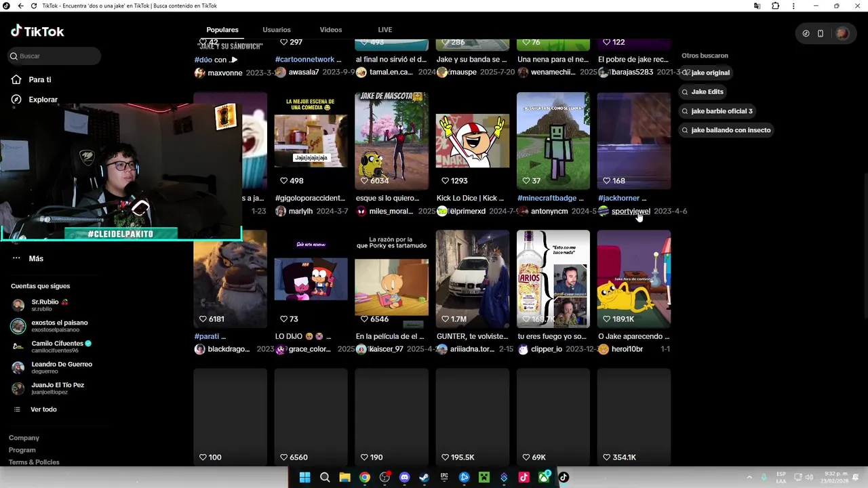Open the Más three-dots menu

point(16,258)
